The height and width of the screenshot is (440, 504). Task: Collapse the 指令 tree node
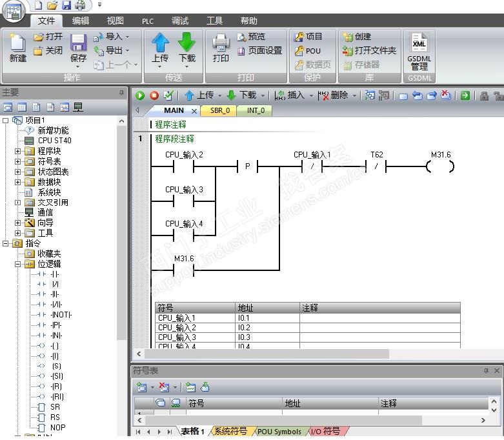[x=5, y=243]
